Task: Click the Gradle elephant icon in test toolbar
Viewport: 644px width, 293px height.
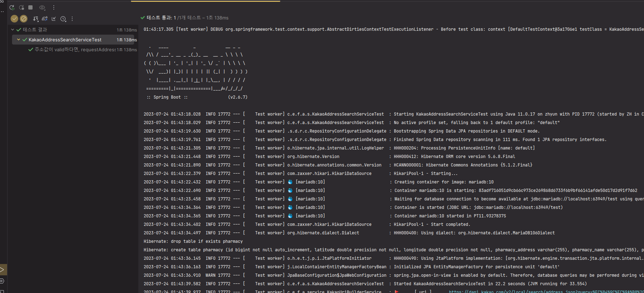Action: tap(45, 19)
